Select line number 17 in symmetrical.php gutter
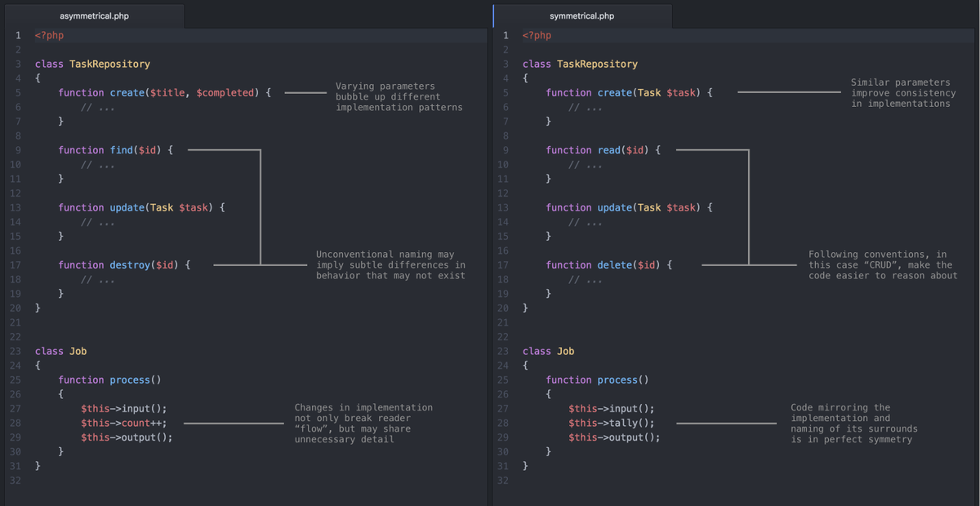This screenshot has width=980, height=506. point(504,265)
